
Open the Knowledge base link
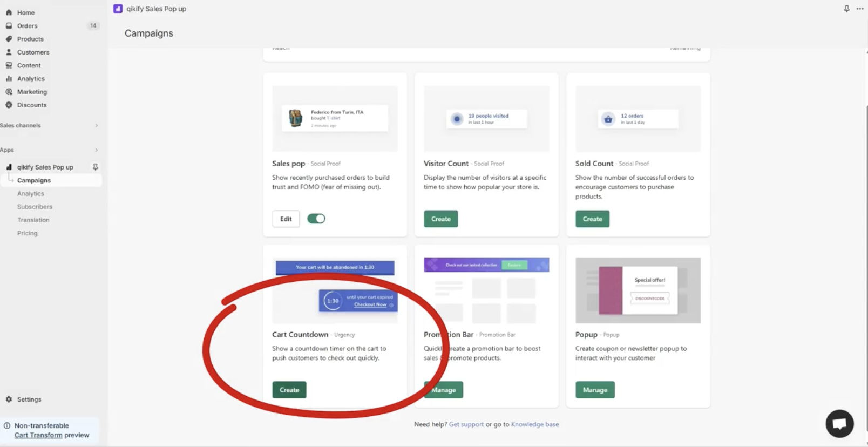[535, 424]
